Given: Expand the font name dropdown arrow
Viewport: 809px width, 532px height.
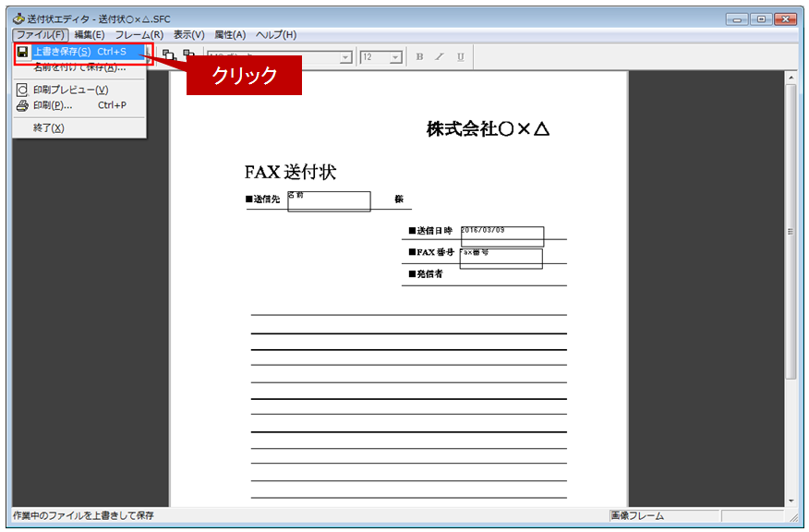Looking at the screenshot, I should pos(345,57).
